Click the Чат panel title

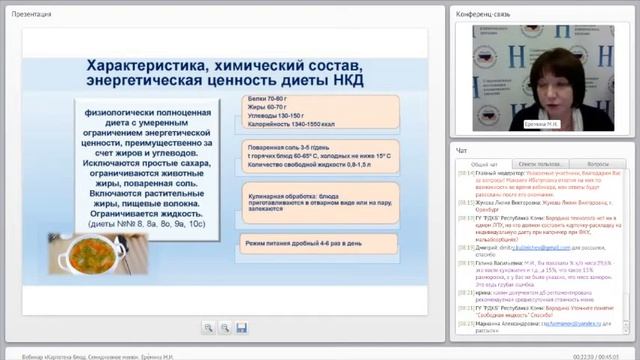pyautogui.click(x=461, y=151)
